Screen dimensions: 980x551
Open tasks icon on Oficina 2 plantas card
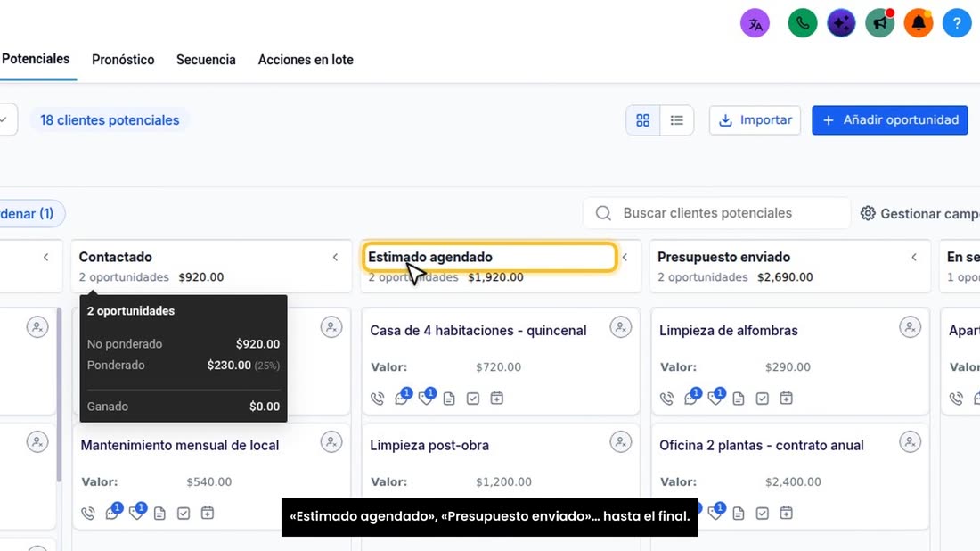coord(763,514)
